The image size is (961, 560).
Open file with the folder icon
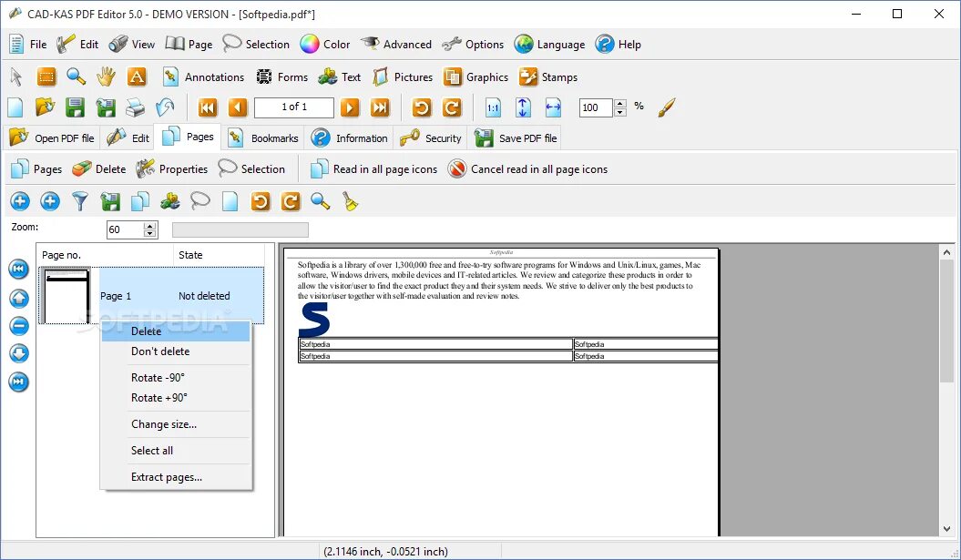[x=45, y=107]
